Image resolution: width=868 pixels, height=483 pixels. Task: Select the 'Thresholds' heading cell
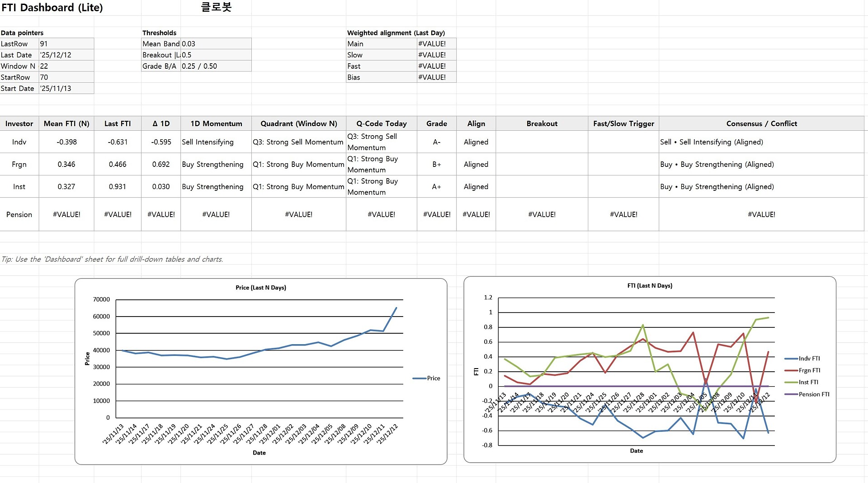(x=160, y=33)
